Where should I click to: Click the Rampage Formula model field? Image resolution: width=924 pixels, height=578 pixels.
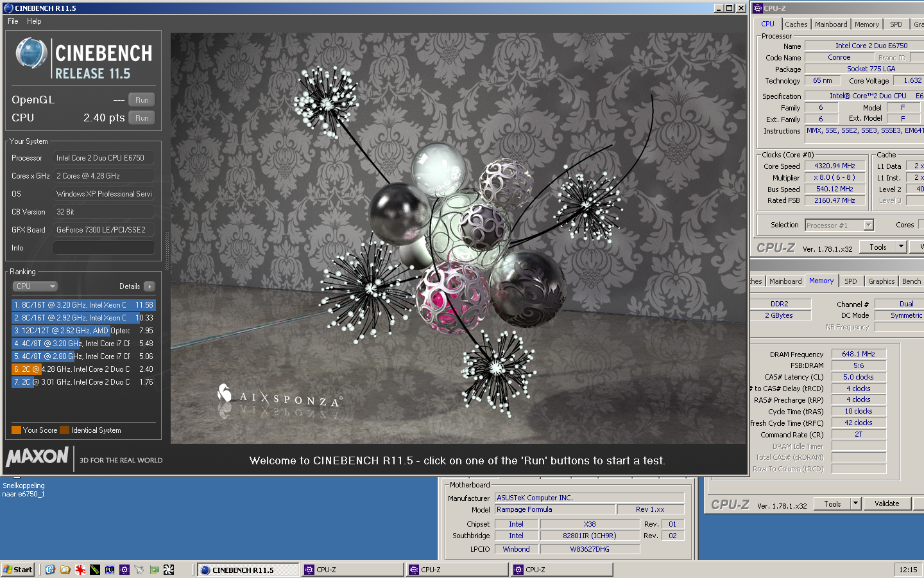point(554,509)
